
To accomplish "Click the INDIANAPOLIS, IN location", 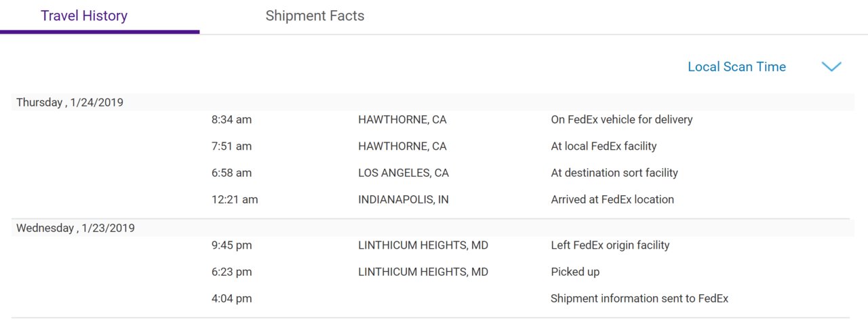I will tap(403, 199).
